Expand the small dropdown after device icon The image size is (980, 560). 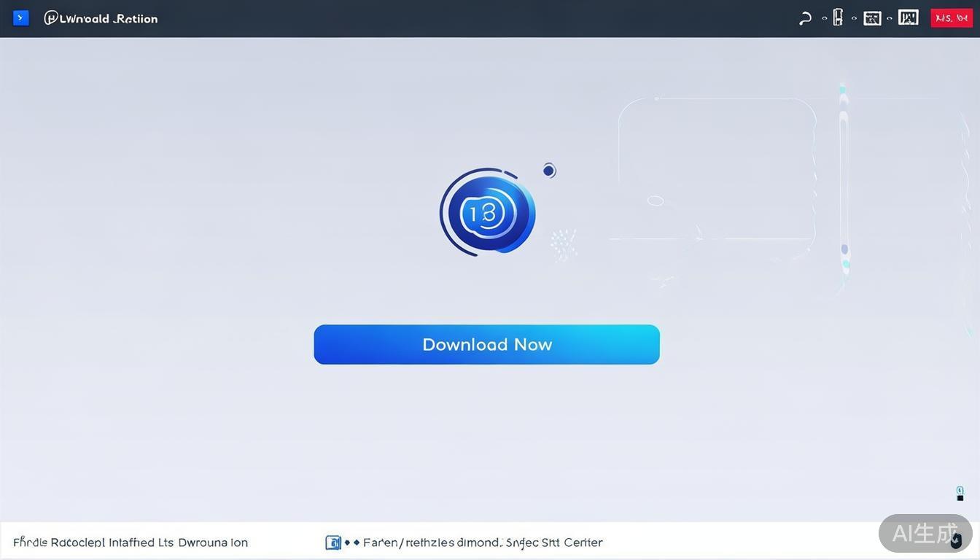click(x=854, y=19)
